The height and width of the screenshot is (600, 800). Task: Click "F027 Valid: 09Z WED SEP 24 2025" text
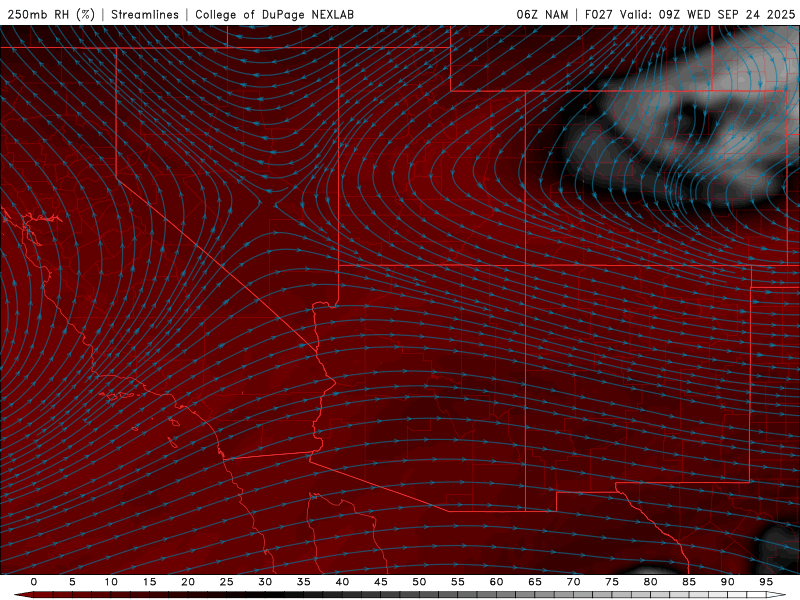click(690, 14)
